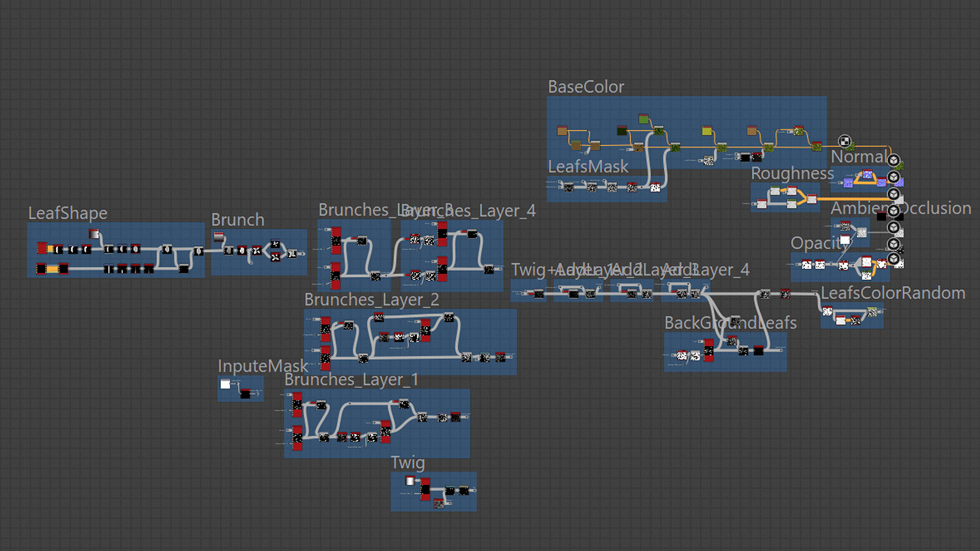Image resolution: width=980 pixels, height=551 pixels.
Task: Select the white node in InputeMask frame
Action: [x=225, y=384]
